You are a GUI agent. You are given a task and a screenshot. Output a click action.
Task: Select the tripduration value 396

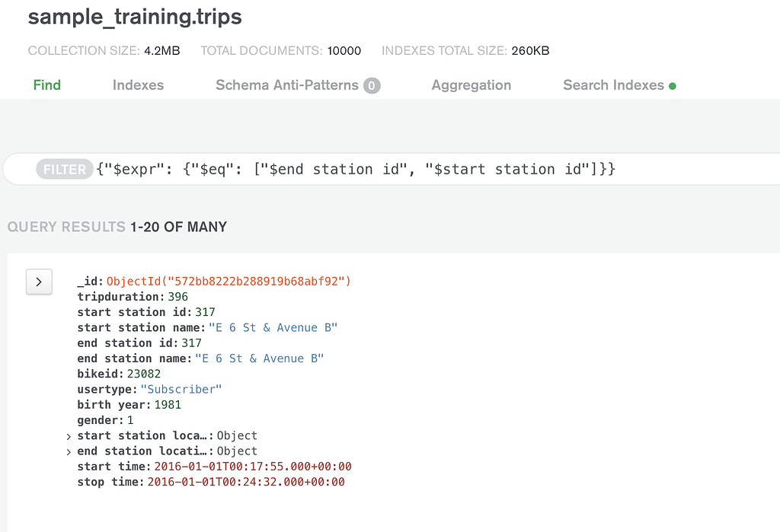coord(177,297)
